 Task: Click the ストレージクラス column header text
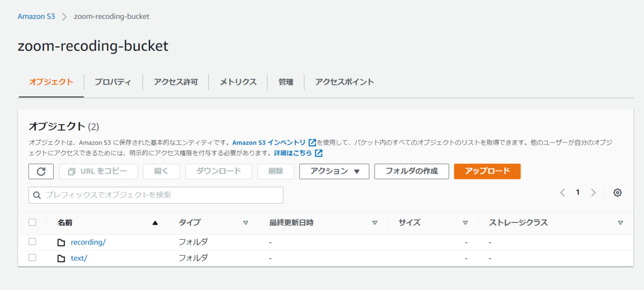click(x=518, y=222)
